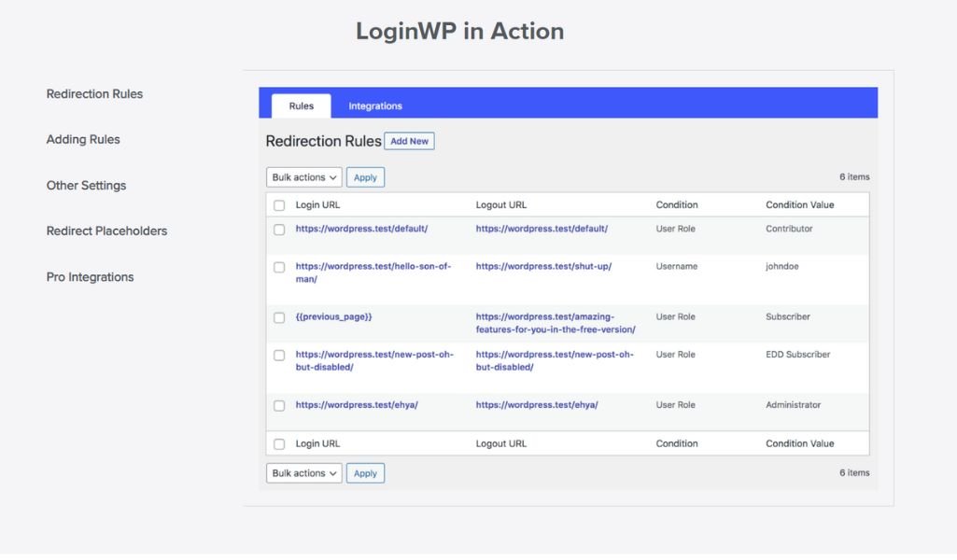Open the bottom Bulk actions dropdown
This screenshot has height=560, width=957.
click(304, 473)
